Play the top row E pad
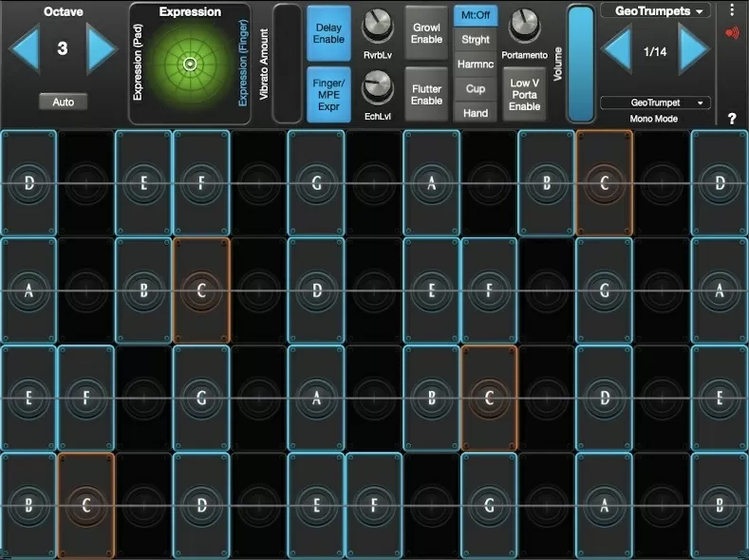 (x=143, y=183)
